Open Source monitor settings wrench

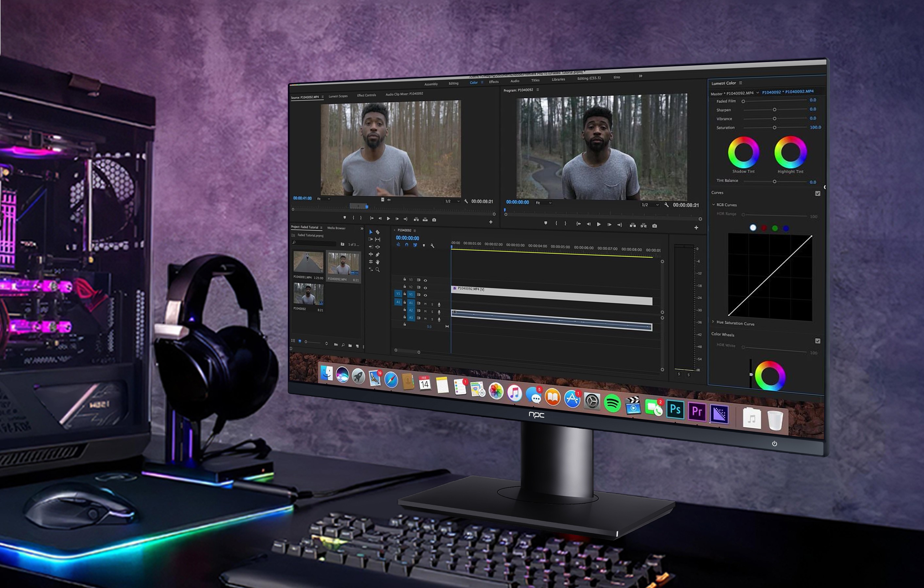click(466, 201)
